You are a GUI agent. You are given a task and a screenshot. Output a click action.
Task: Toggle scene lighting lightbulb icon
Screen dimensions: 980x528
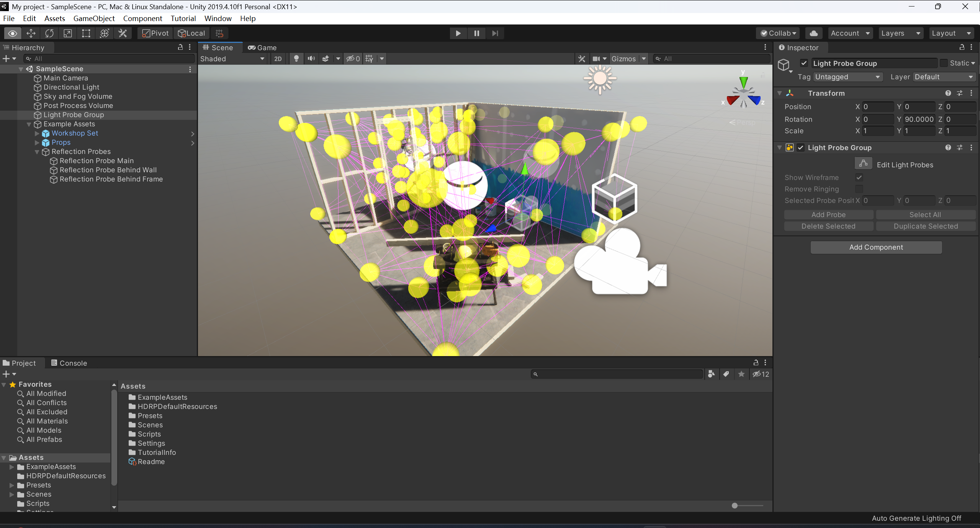click(x=296, y=59)
